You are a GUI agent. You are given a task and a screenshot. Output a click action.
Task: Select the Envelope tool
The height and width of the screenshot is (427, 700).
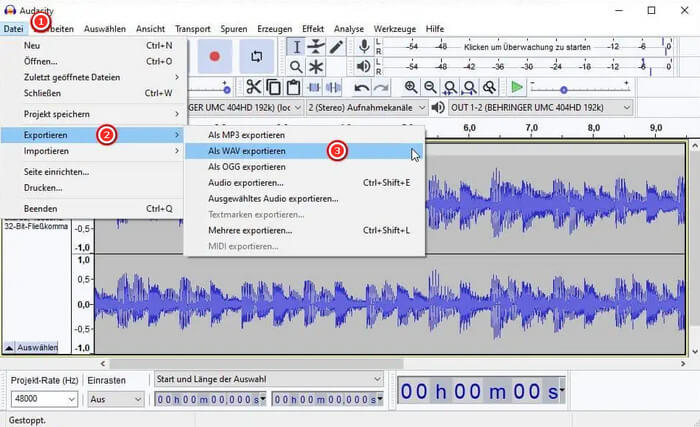pos(316,47)
